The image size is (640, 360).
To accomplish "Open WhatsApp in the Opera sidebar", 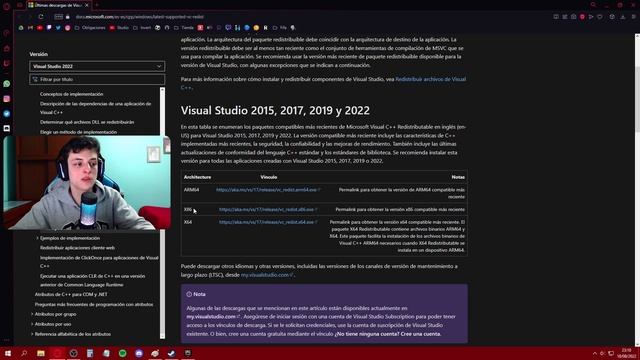I will pyautogui.click(x=7, y=84).
